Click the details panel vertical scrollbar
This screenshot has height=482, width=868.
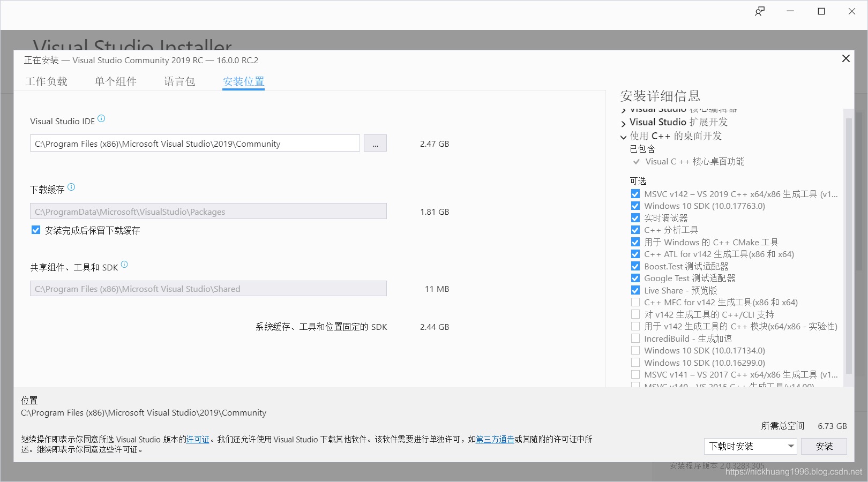pos(849,246)
